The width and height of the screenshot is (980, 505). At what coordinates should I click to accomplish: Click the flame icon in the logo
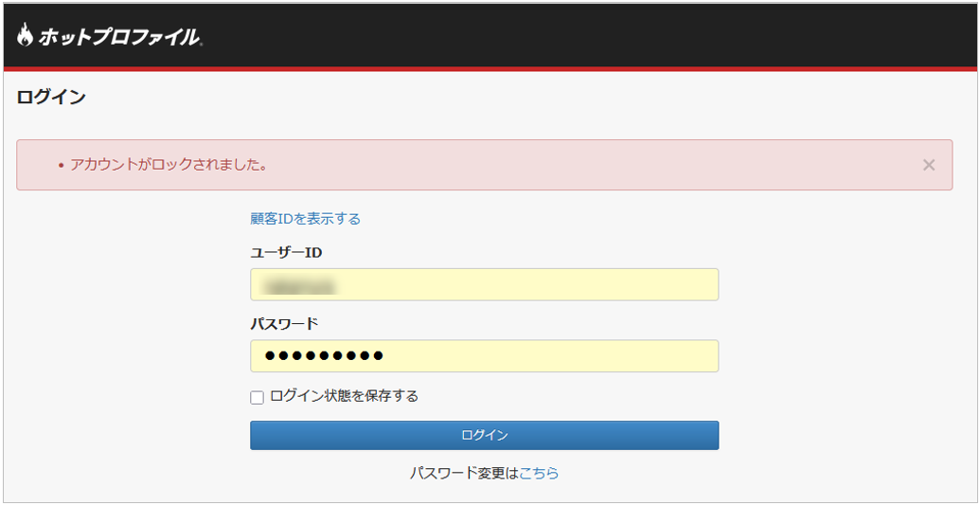pos(25,36)
